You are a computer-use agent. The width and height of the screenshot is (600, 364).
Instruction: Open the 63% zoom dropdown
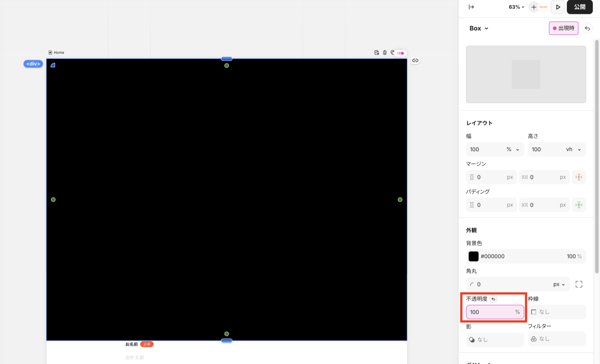[516, 7]
